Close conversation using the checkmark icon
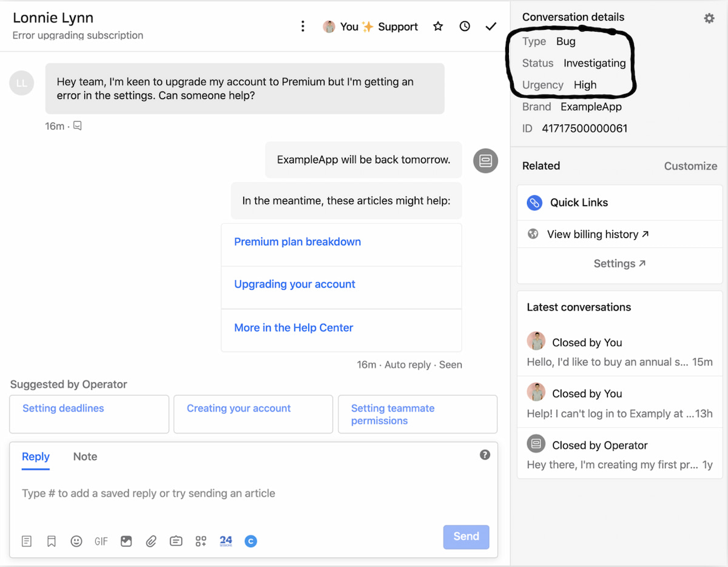The height and width of the screenshot is (567, 728). (491, 26)
